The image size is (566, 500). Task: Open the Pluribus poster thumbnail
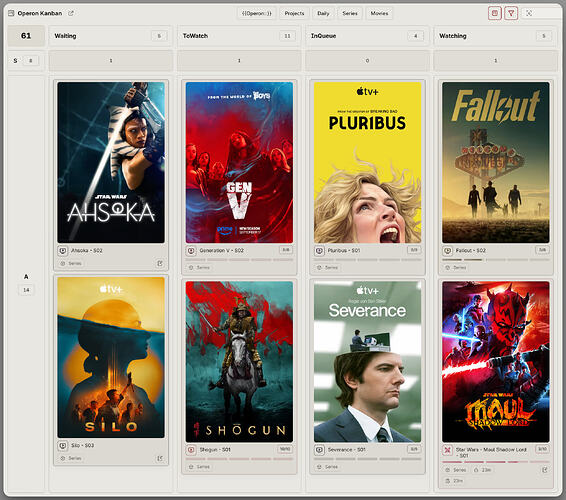tap(367, 162)
